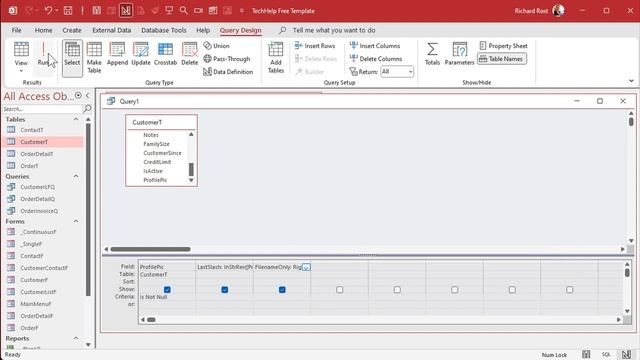Image resolution: width=640 pixels, height=360 pixels.
Task: Click the navigation pane Search box
Action: (42, 109)
